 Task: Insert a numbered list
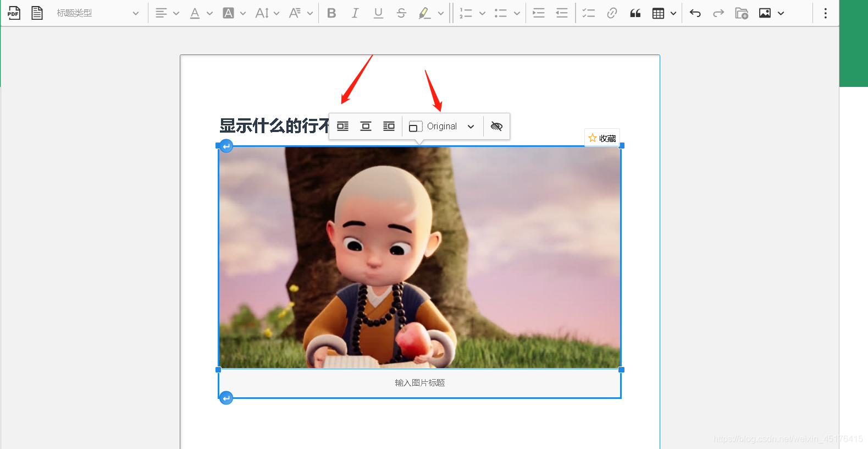pyautogui.click(x=466, y=13)
